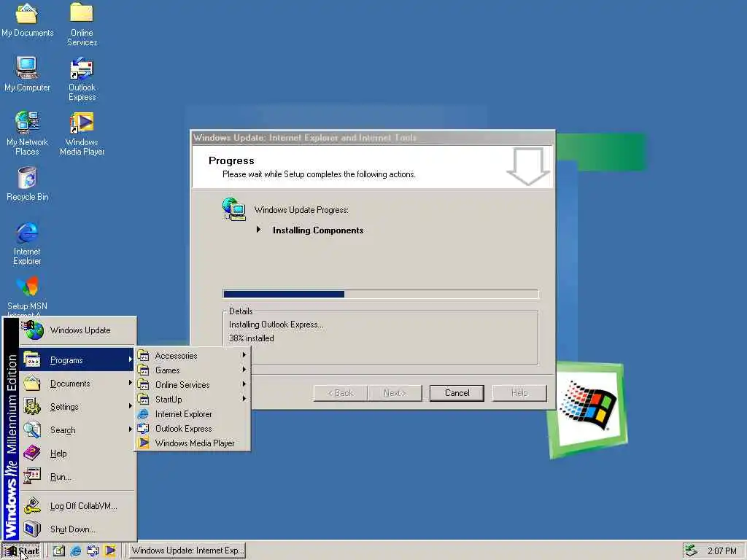This screenshot has height=560, width=747.
Task: Click the StartUp submenu arrow
Action: click(x=244, y=399)
